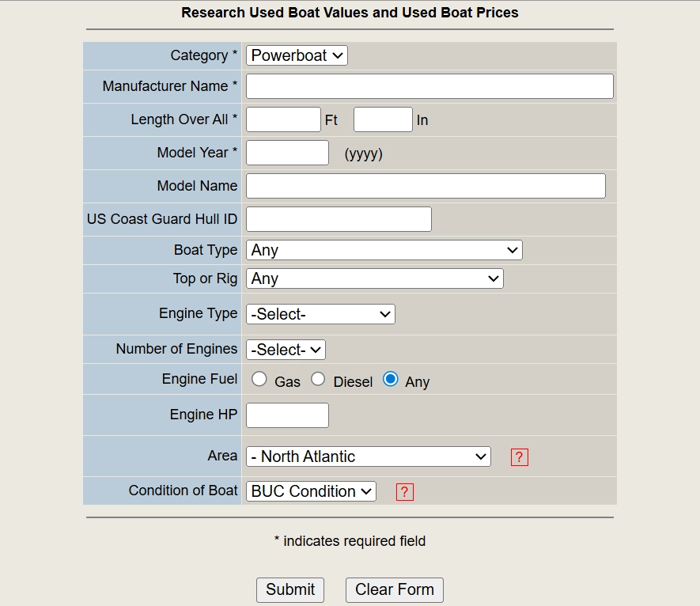Expand the North Atlantic area dropdown
This screenshot has width=700, height=606.
coord(369,456)
